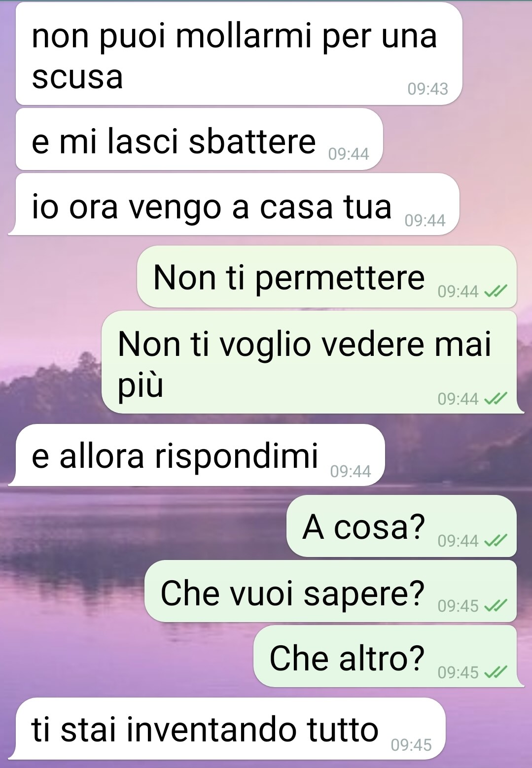Tap 09:44 timestamp on 'e allora rispondimi'

pos(351,472)
